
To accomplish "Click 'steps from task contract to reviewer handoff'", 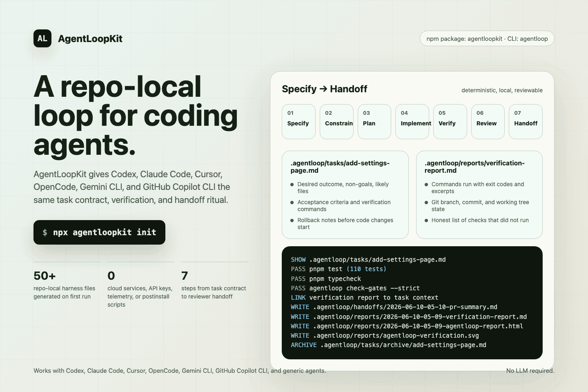I will point(214,292).
